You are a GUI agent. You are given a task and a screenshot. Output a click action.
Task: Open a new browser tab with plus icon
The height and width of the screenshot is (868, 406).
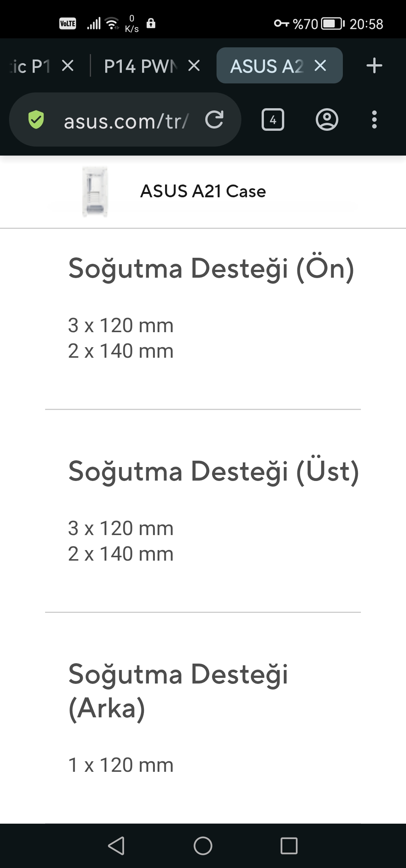pyautogui.click(x=374, y=66)
